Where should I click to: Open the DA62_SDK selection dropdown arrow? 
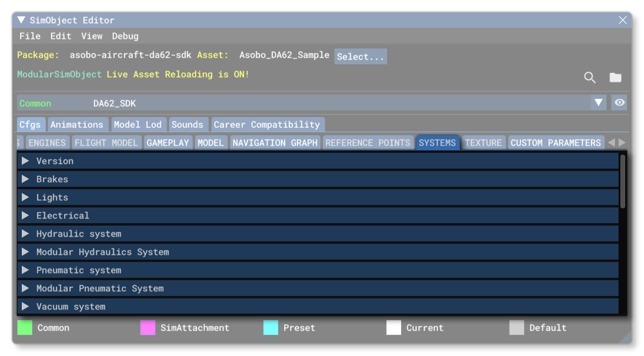(x=599, y=102)
